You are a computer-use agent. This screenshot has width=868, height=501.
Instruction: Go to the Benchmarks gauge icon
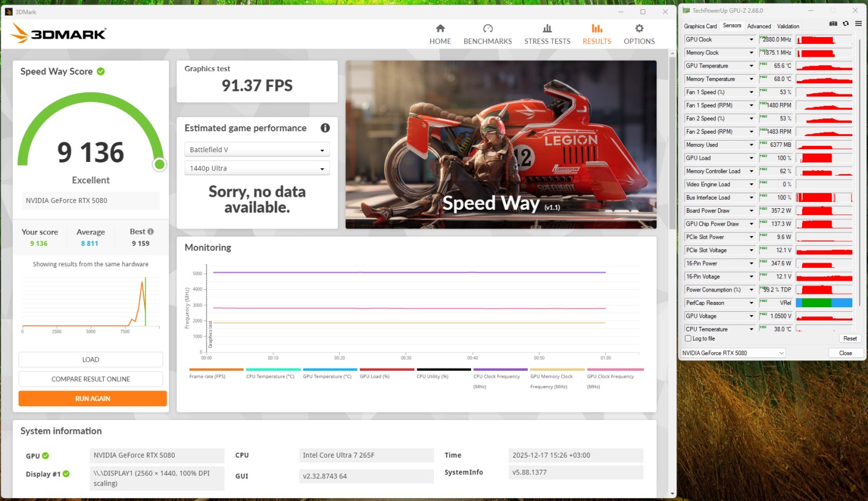tap(487, 28)
